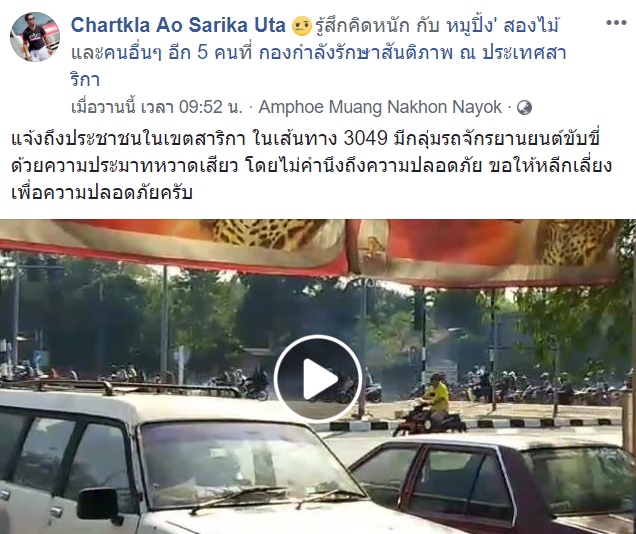Image resolution: width=636 pixels, height=534 pixels.
Task: Play the video with the center play button
Action: [318, 379]
